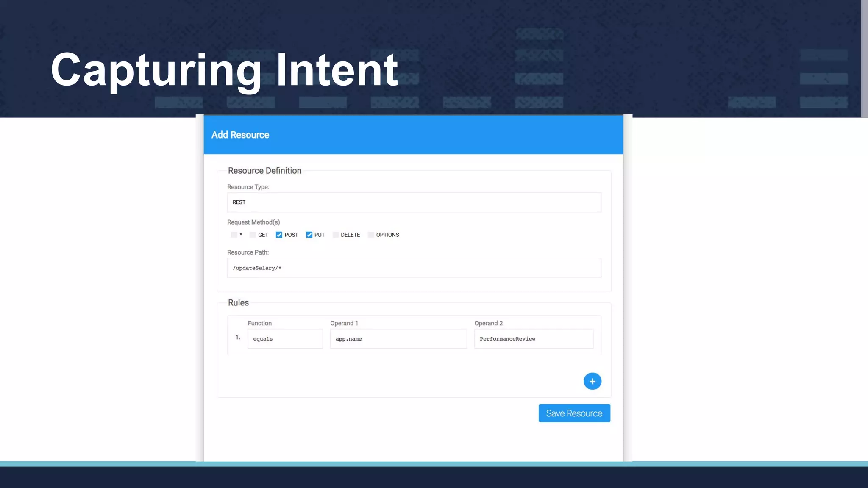Screen dimensions: 868x488
Task: Click the Operand 2 field containing PerformanceReview
Action: 534,339
